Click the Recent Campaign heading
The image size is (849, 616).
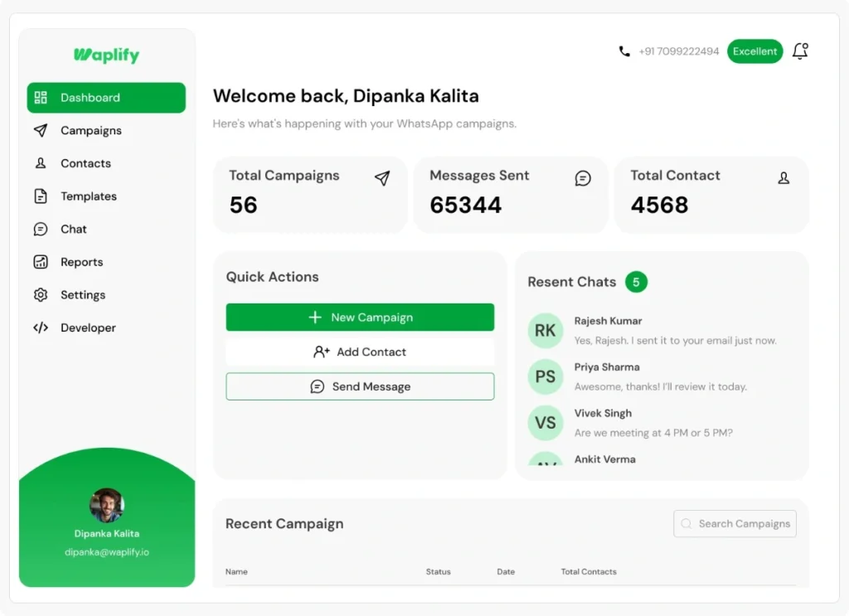(x=284, y=524)
